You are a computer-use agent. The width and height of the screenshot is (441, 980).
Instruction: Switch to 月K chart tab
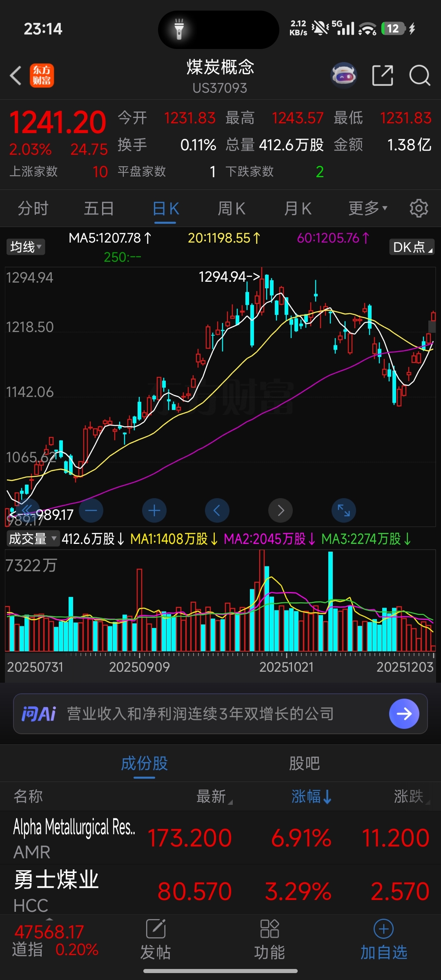pyautogui.click(x=298, y=208)
